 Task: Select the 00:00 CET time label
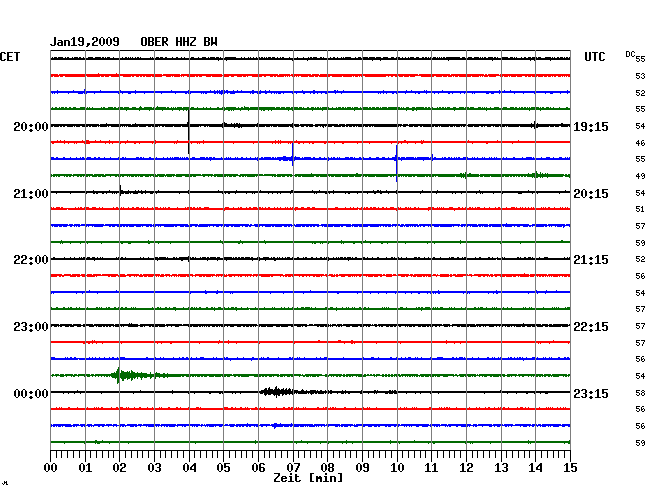31,393
